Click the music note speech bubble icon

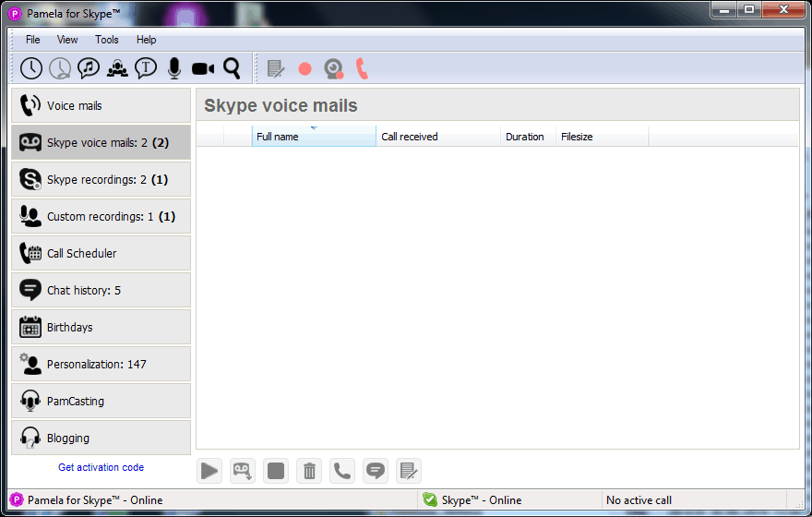(89, 68)
